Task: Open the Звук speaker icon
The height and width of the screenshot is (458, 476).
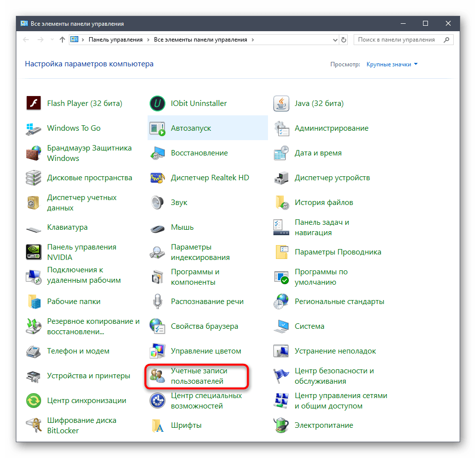Action: coord(157,203)
